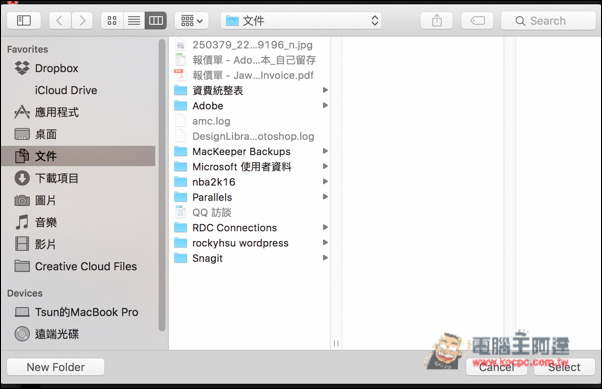
Task: Select the RDC Connections folder
Action: click(250, 228)
